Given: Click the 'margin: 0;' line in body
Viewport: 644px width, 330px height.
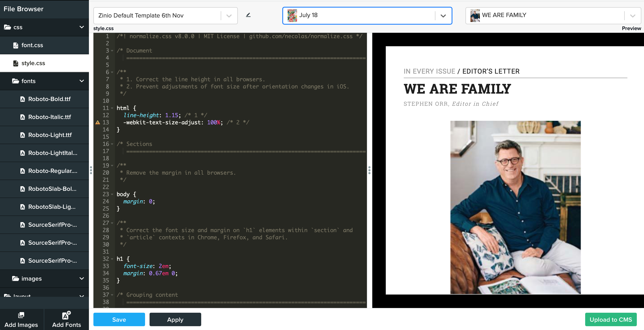Looking at the screenshot, I should pyautogui.click(x=139, y=202).
